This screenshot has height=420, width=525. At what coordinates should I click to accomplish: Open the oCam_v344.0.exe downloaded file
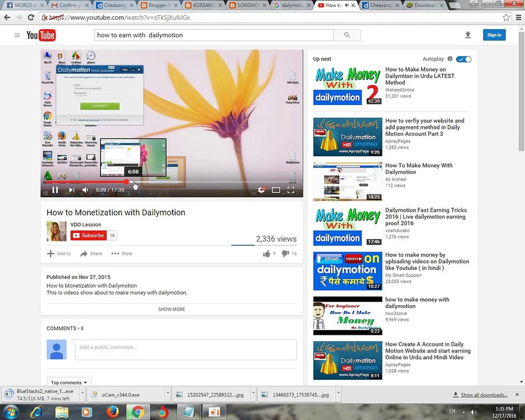pos(126,394)
